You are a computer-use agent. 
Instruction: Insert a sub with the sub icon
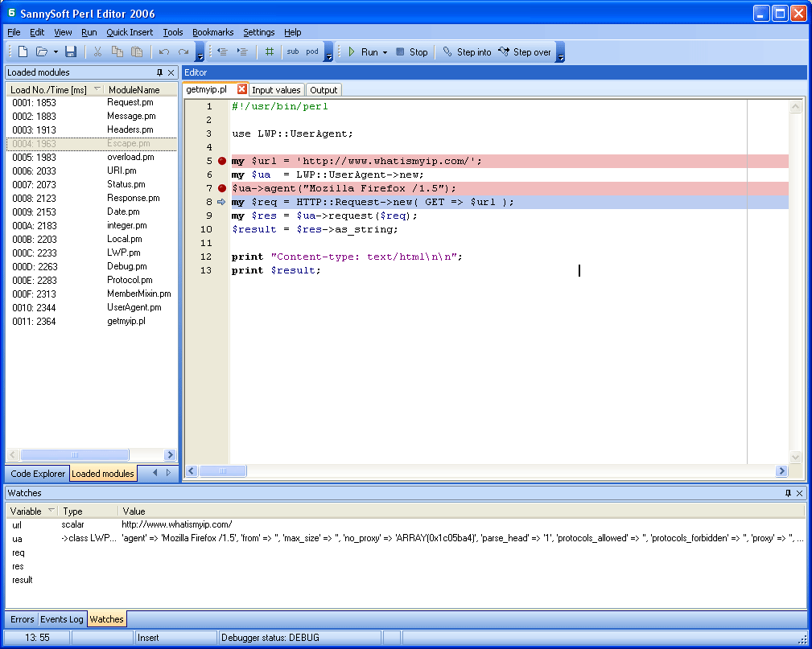292,52
